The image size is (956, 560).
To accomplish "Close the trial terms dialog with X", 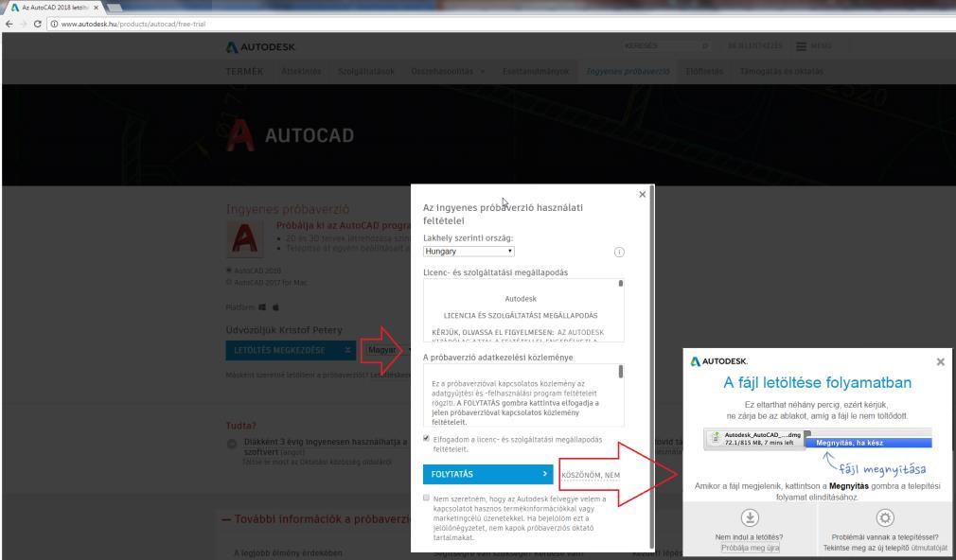I will tap(642, 194).
